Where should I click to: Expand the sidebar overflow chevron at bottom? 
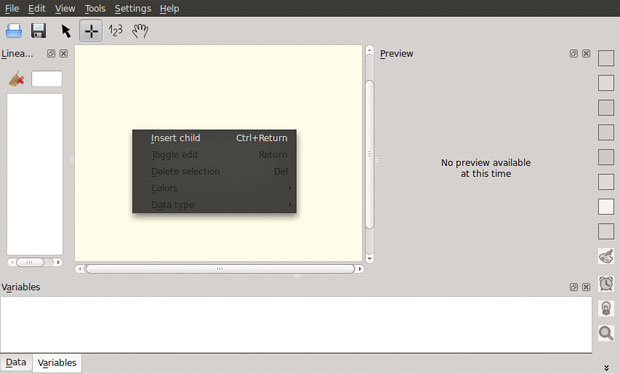pyautogui.click(x=606, y=368)
